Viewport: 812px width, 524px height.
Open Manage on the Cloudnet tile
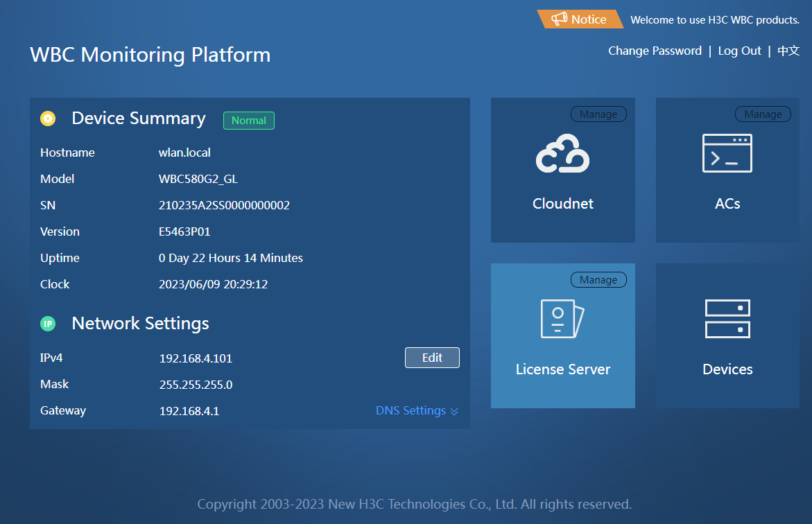tap(598, 114)
